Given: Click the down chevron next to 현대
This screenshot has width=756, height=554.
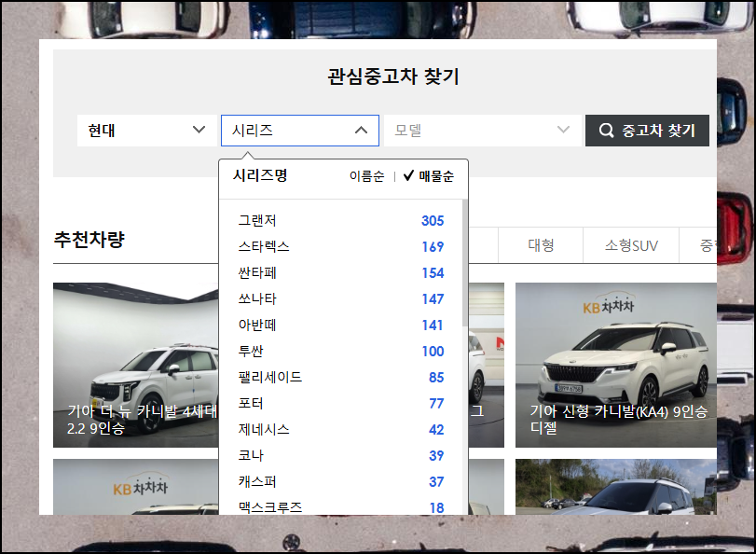Looking at the screenshot, I should [x=199, y=130].
